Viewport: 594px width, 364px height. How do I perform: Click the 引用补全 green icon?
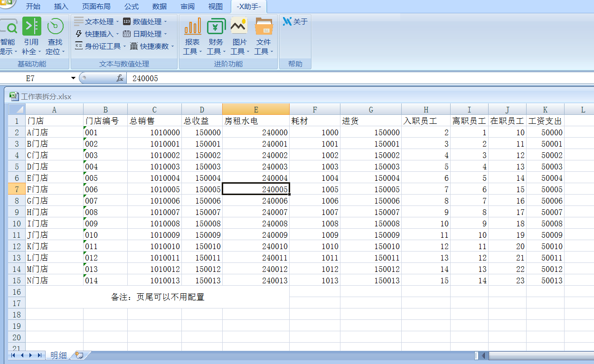tap(32, 26)
